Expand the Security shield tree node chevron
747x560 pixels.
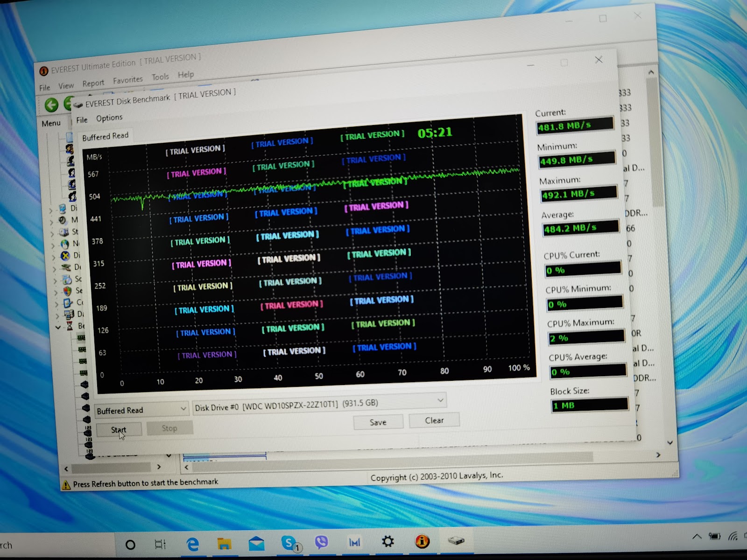pos(56,293)
